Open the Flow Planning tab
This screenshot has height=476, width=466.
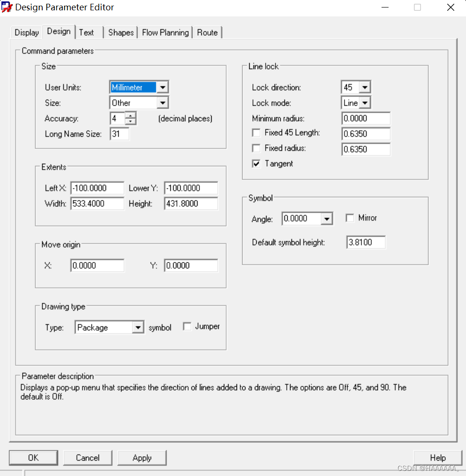point(165,32)
